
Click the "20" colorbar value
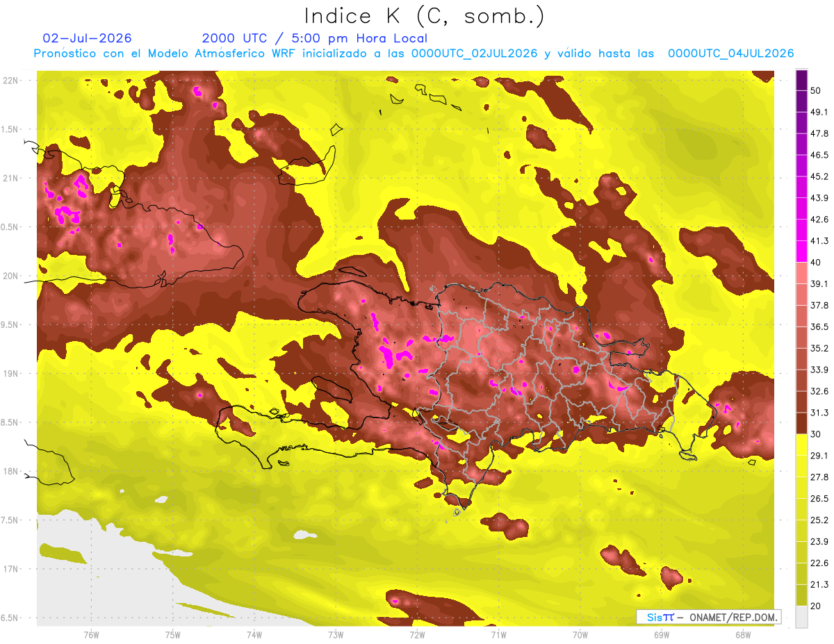point(816,606)
